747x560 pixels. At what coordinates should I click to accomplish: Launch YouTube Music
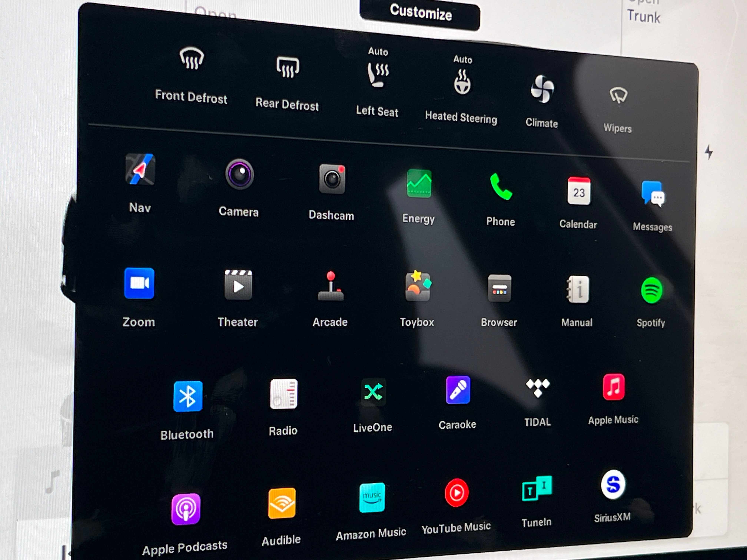click(x=456, y=492)
